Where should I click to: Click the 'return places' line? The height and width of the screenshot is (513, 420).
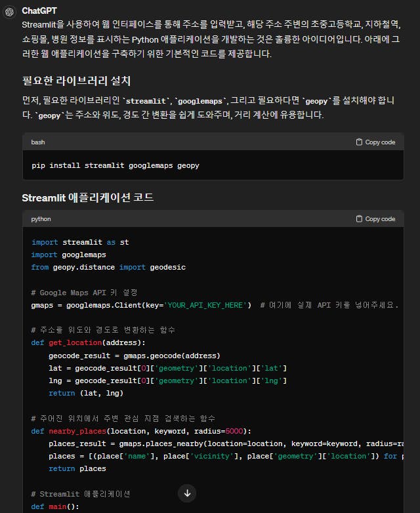tap(77, 469)
